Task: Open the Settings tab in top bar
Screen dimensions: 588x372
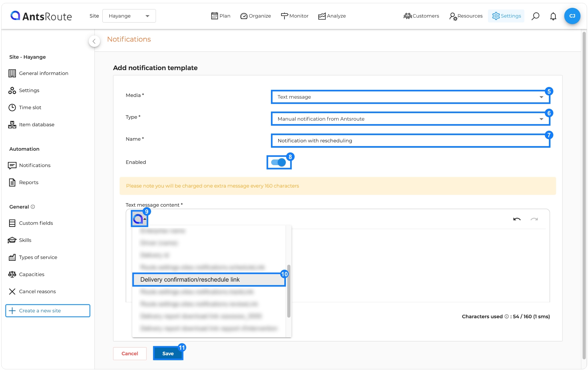Action: tap(506, 16)
